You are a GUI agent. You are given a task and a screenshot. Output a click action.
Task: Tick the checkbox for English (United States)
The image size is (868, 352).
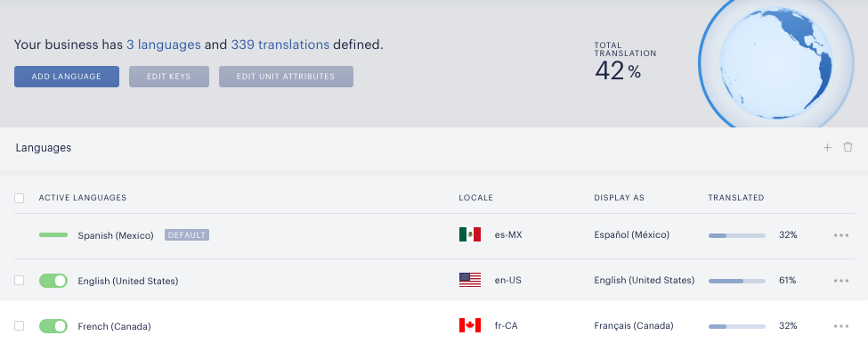[x=20, y=281]
